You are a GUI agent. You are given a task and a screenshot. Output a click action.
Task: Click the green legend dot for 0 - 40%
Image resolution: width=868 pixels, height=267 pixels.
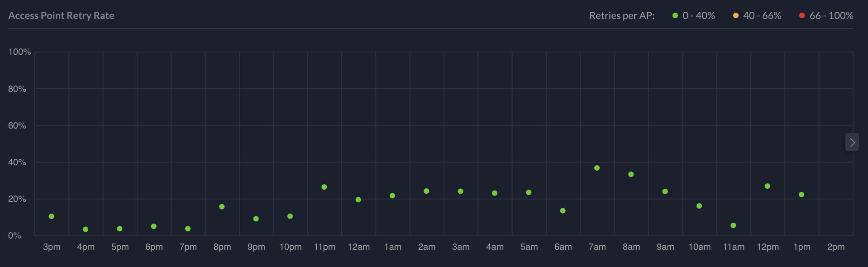click(675, 16)
